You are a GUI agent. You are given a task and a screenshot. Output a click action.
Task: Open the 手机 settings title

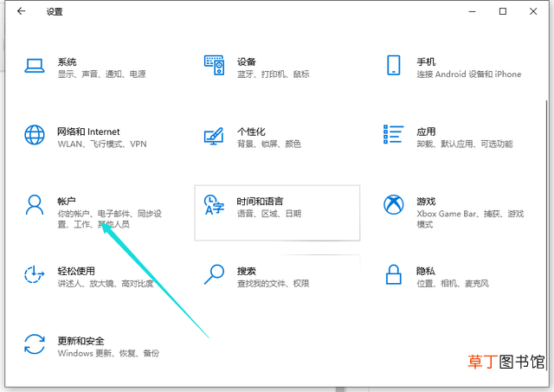coord(426,61)
